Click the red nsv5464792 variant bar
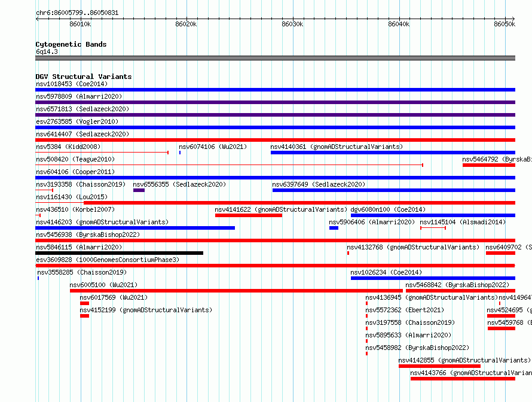 489,165
